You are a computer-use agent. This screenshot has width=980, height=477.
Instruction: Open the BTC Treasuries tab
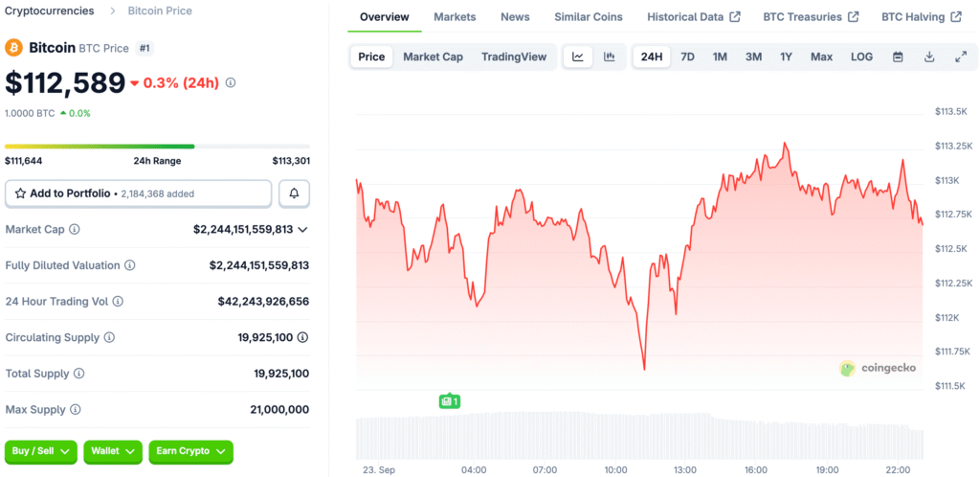[x=811, y=17]
